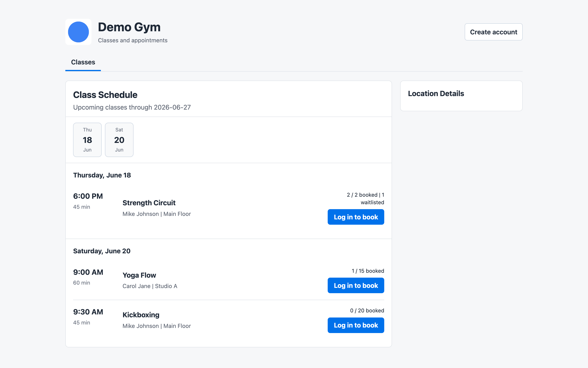Click the 45 min duration under 6:00 PM
Image resolution: width=588 pixels, height=368 pixels.
(x=82, y=207)
